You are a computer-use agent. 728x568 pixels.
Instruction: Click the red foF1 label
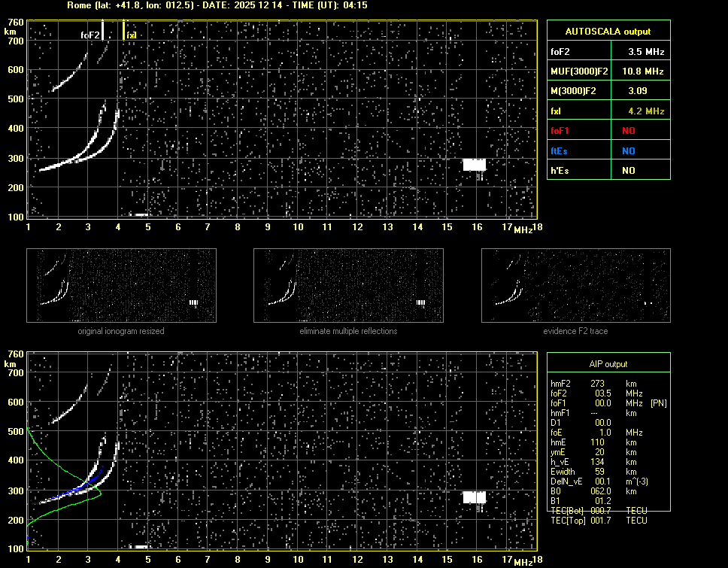tap(560, 131)
